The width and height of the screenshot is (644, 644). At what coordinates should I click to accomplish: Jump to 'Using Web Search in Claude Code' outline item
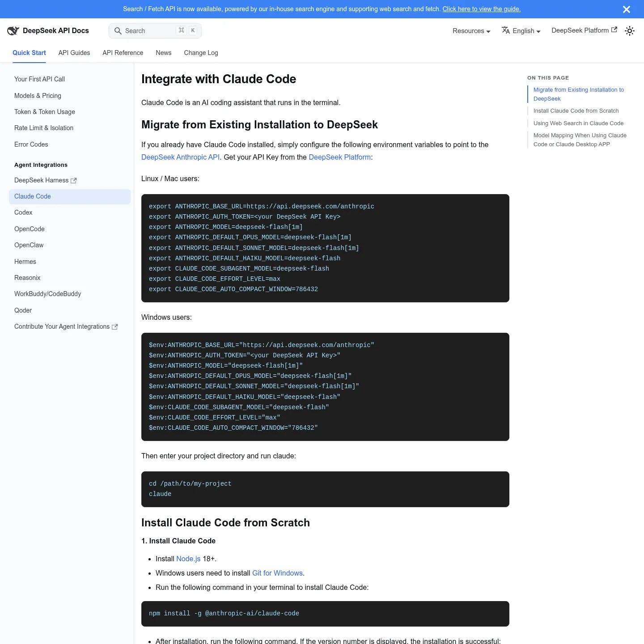click(x=578, y=123)
